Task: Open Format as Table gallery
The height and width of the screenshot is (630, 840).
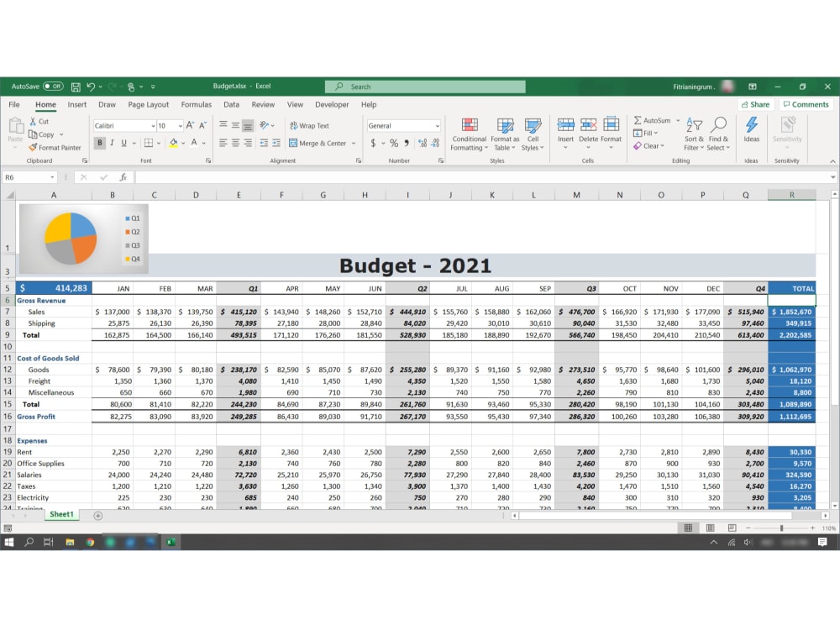Action: (x=505, y=134)
